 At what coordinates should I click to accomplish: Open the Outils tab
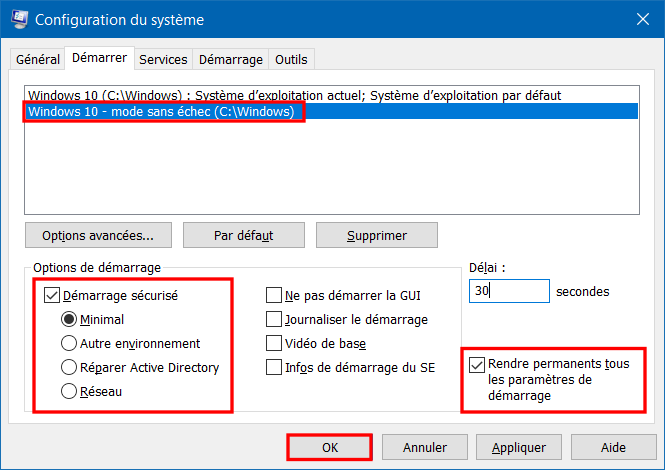click(291, 59)
